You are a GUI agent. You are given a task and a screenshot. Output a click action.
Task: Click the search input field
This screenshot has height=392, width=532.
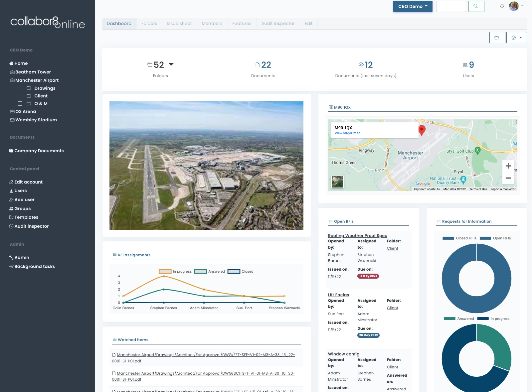(x=451, y=6)
